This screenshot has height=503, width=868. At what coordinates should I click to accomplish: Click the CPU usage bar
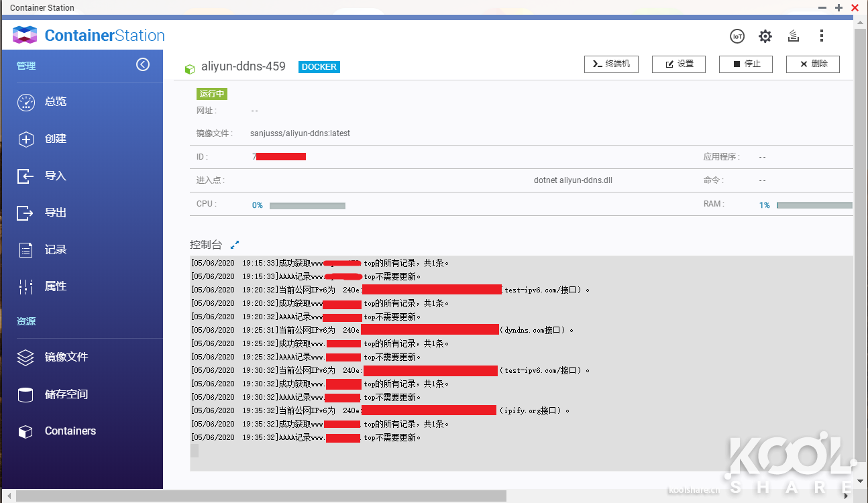coord(307,206)
